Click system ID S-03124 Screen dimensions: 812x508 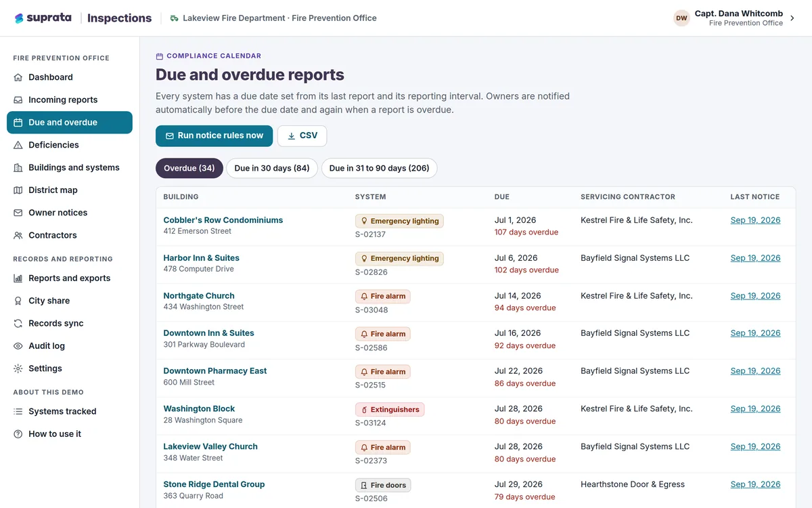pos(371,423)
